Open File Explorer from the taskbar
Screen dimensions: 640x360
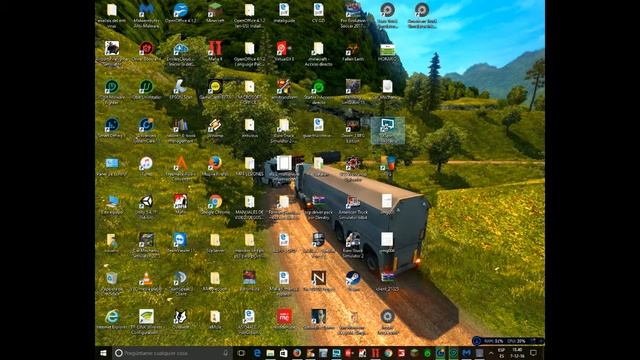[x=270, y=353]
